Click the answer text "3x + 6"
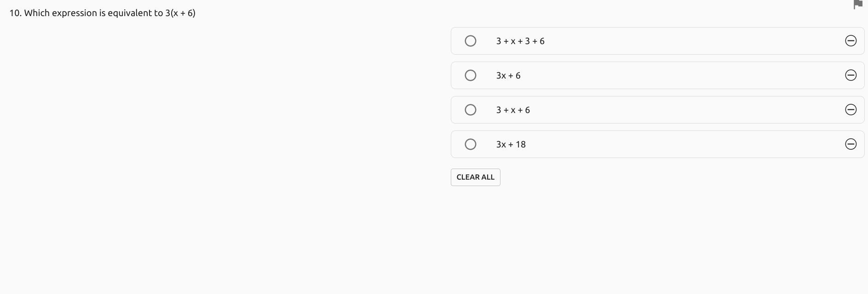This screenshot has width=868, height=294. [508, 75]
